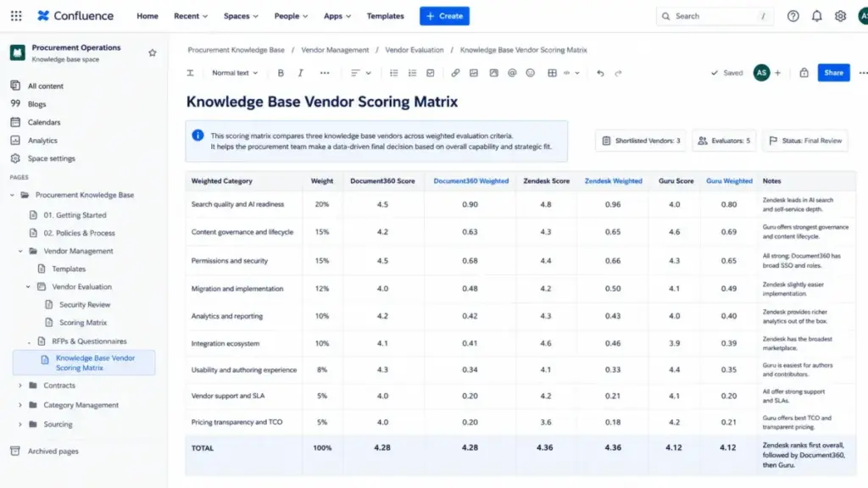Image resolution: width=868 pixels, height=488 pixels.
Task: Open the Security Review page
Action: point(85,304)
